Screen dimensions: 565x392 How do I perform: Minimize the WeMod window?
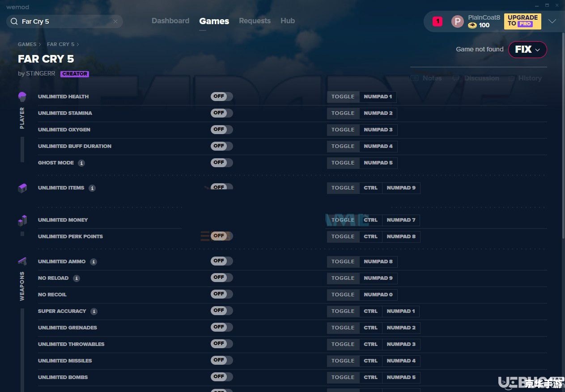tap(537, 5)
